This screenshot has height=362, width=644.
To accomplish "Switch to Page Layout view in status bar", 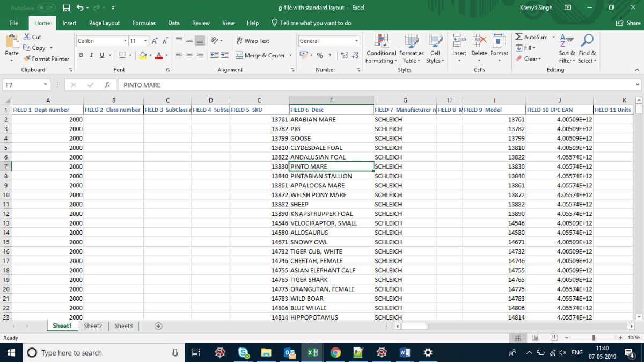I will 536,338.
